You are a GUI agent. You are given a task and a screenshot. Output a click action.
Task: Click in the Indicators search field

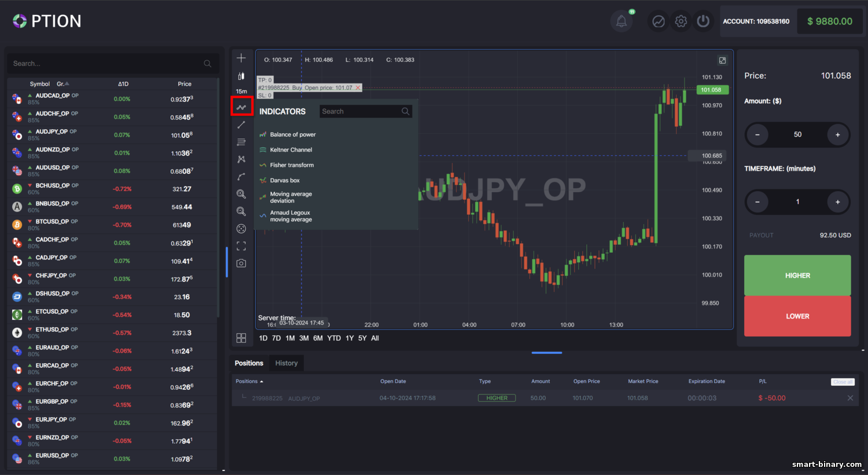366,111
